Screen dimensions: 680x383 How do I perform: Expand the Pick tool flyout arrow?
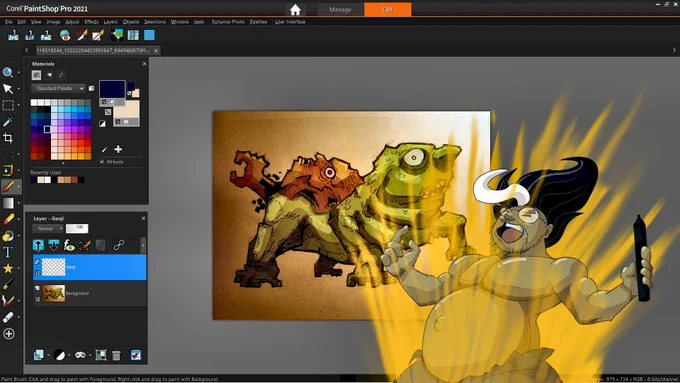19,89
